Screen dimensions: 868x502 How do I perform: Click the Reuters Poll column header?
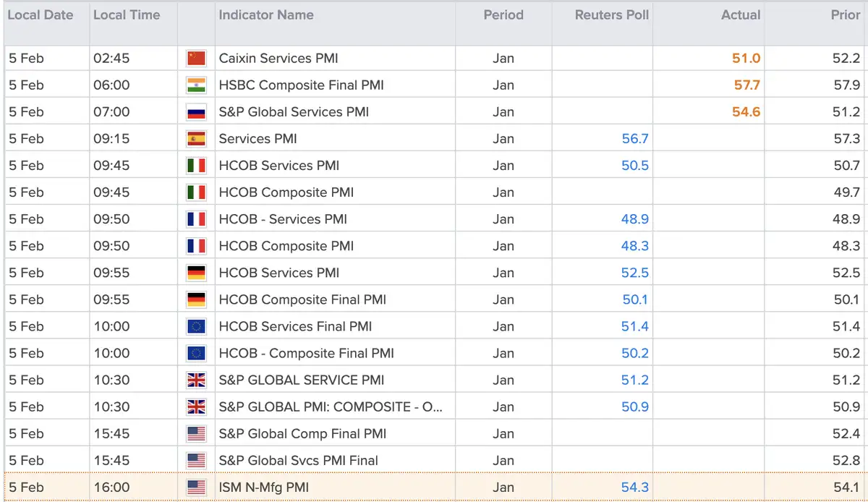click(612, 14)
